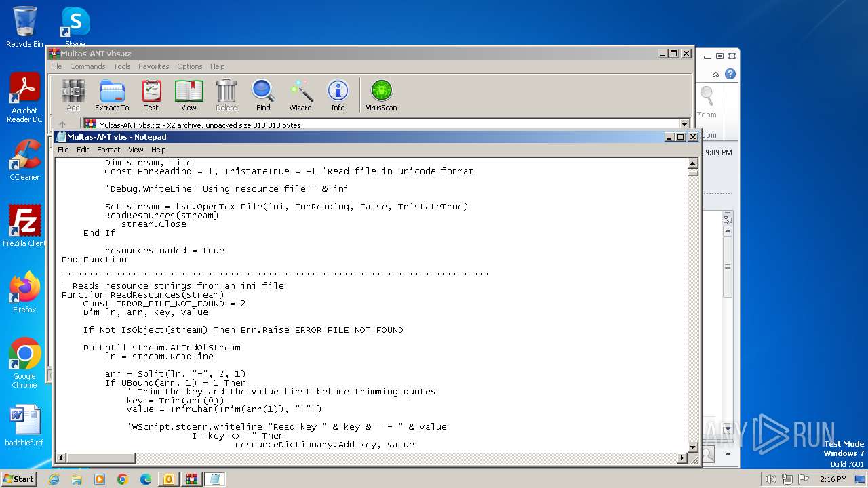Open Notepad View menu
The image size is (868, 488).
[x=136, y=150]
